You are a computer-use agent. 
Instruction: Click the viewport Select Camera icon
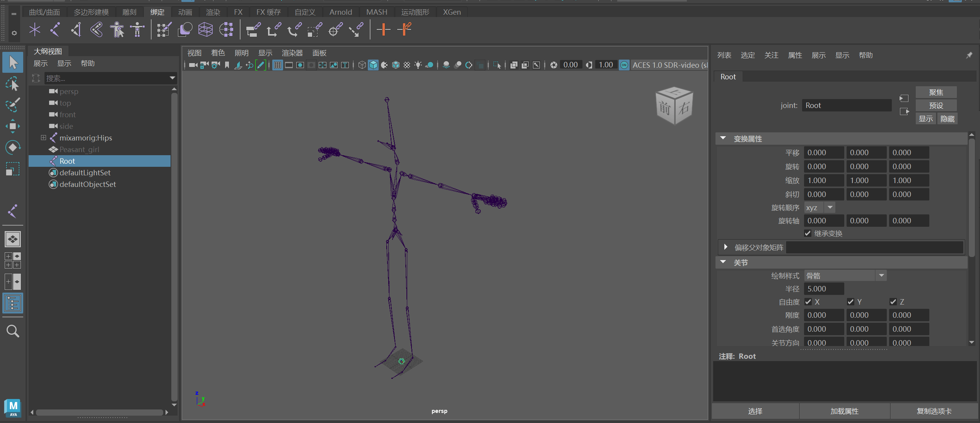click(193, 65)
